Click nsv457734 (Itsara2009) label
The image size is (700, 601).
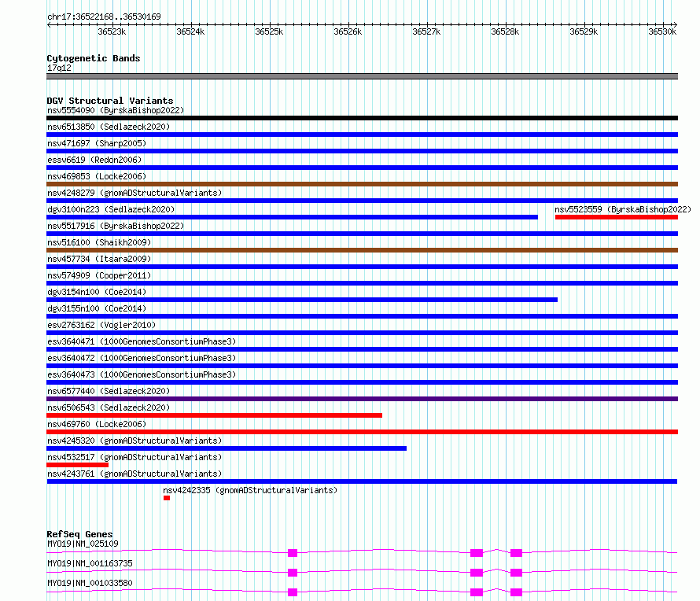(x=99, y=259)
